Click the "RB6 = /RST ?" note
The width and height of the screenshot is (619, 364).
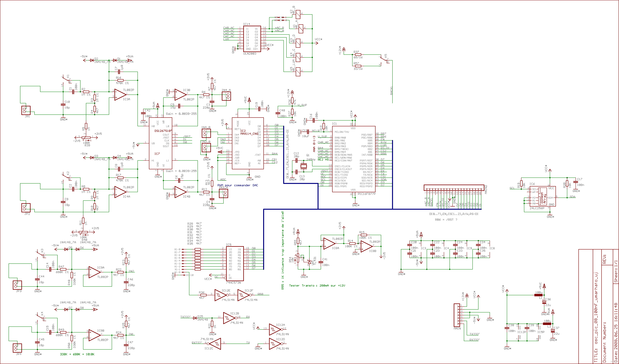(446, 220)
